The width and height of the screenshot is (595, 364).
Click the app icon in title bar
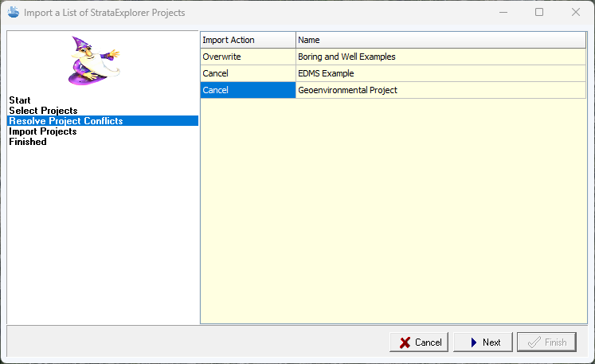[x=12, y=13]
